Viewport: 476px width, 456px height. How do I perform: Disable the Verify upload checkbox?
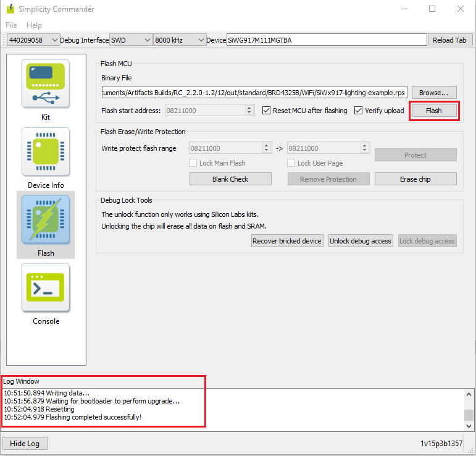click(x=359, y=111)
